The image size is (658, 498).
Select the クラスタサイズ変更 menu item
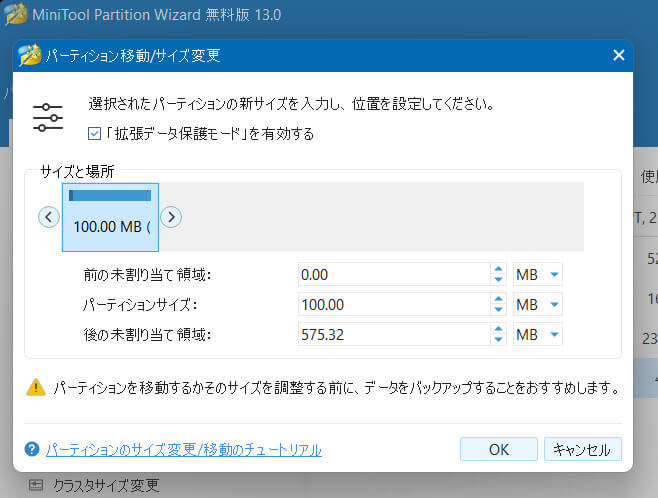[x=105, y=486]
